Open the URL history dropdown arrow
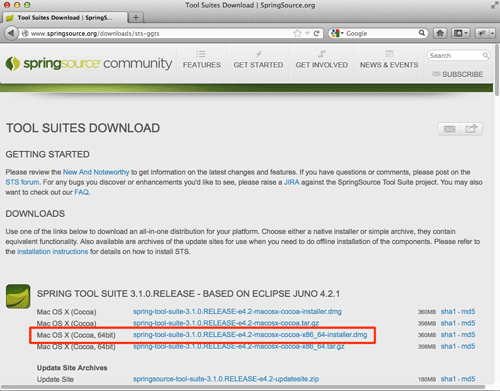 pyautogui.click(x=307, y=33)
